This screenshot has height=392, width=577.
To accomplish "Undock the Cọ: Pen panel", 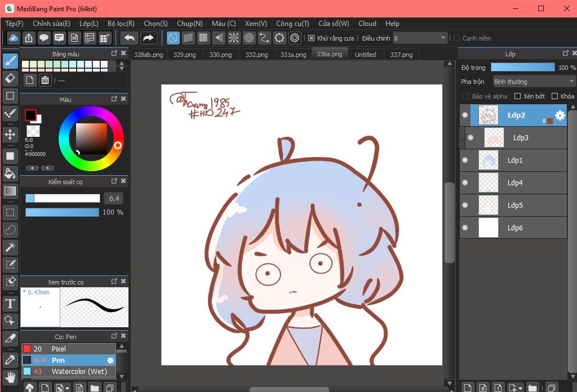I will coord(114,336).
